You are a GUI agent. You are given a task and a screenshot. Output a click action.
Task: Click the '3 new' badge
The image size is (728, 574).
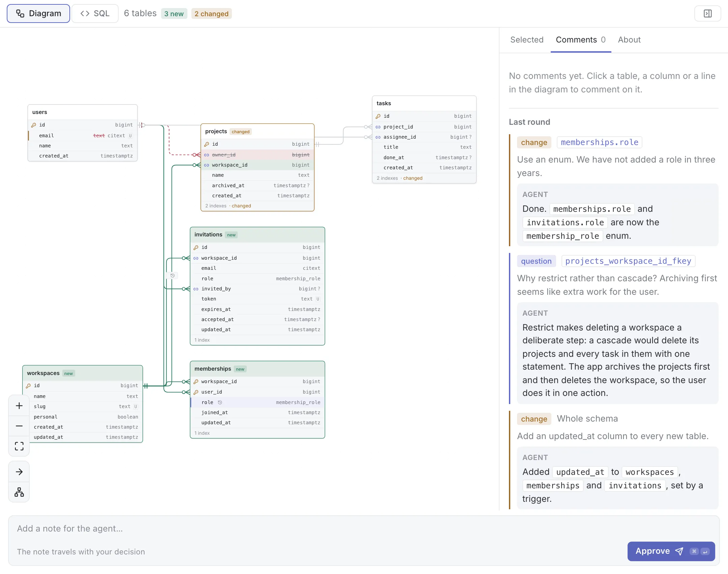click(x=174, y=14)
